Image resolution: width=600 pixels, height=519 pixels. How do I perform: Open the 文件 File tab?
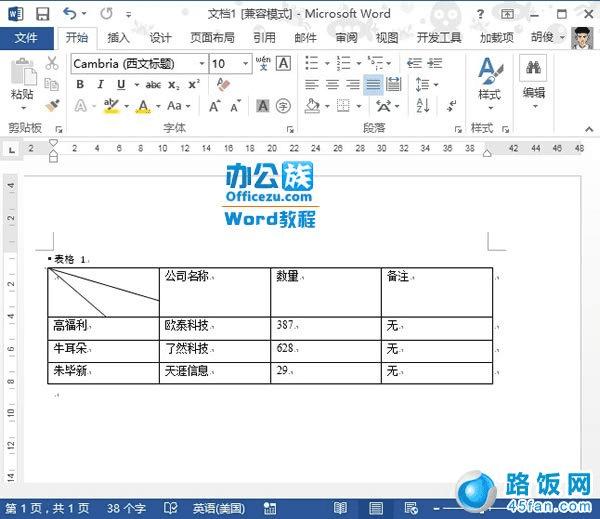coord(26,38)
